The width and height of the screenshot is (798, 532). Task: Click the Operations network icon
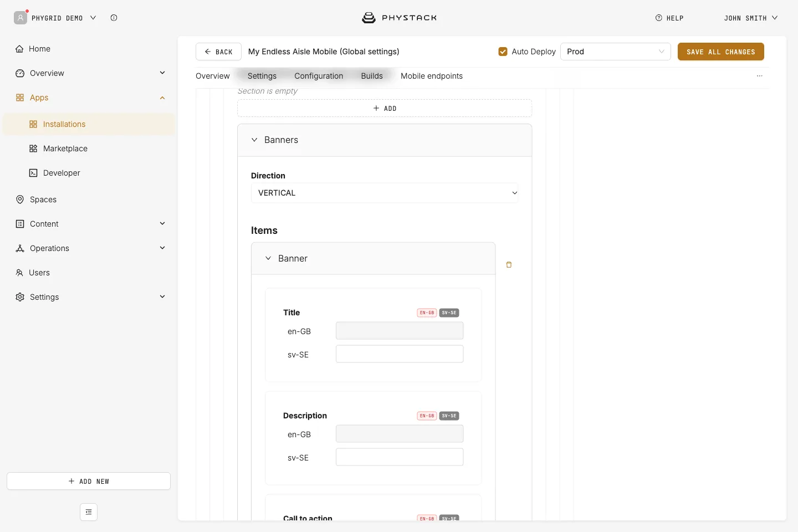(x=20, y=248)
